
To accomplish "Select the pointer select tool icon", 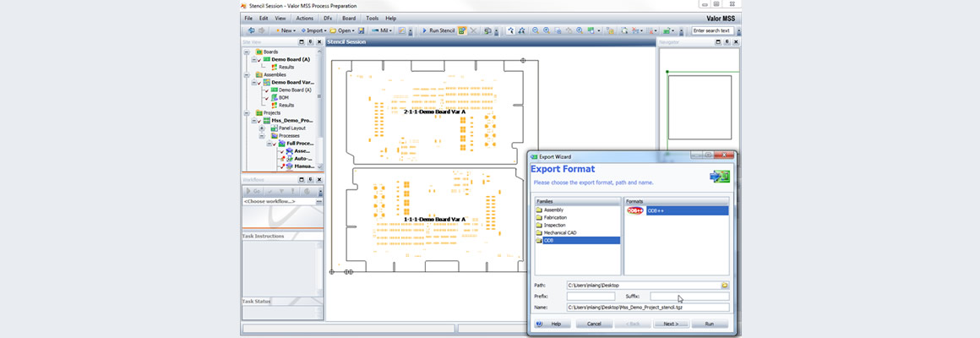I will tap(510, 30).
